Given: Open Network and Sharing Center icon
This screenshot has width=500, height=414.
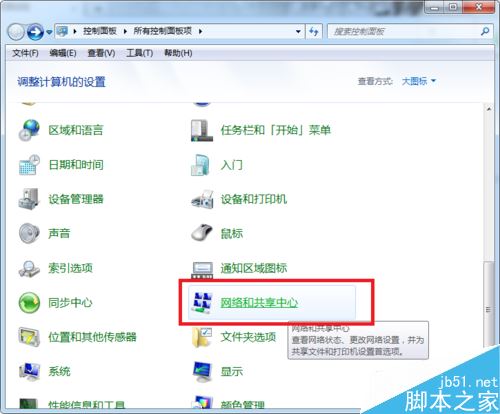Looking at the screenshot, I should tap(202, 303).
